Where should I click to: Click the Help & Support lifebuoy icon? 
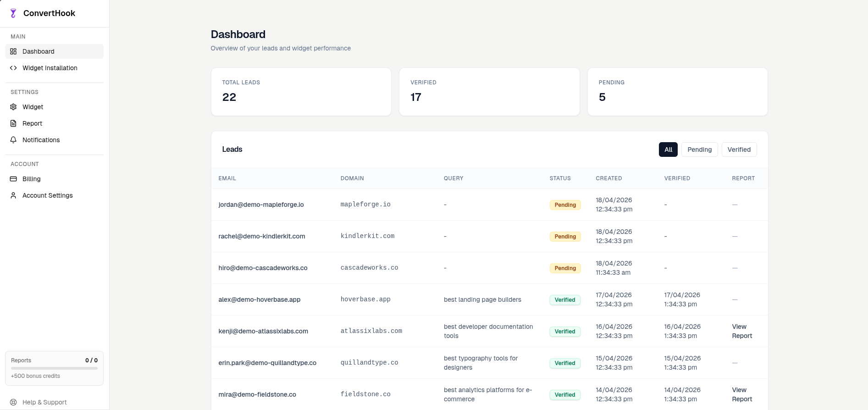pos(13,402)
